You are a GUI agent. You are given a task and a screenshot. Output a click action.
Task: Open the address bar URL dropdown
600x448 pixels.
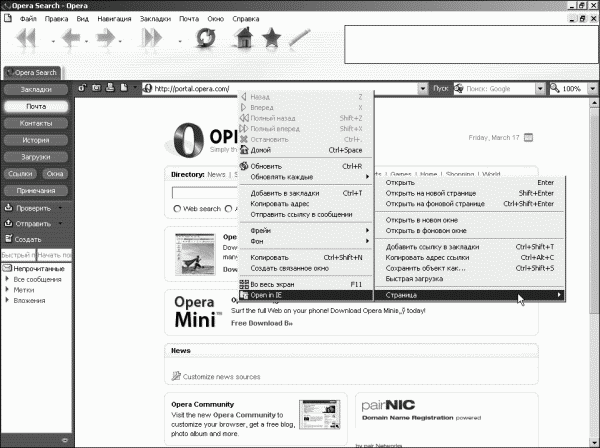click(x=422, y=89)
